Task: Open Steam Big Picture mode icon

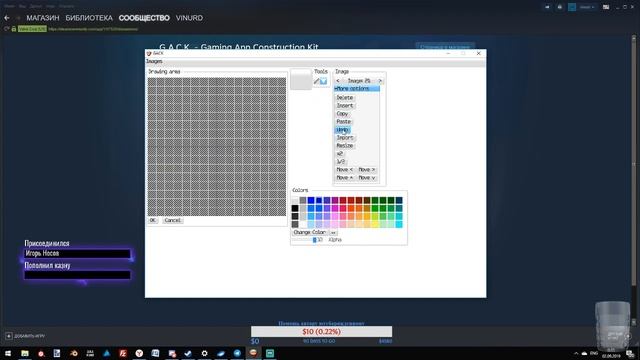Action: (x=606, y=7)
